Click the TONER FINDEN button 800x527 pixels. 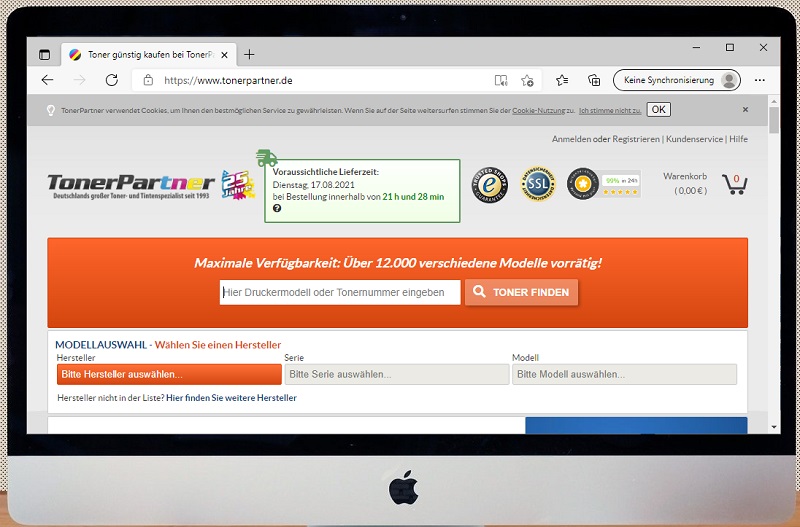521,292
